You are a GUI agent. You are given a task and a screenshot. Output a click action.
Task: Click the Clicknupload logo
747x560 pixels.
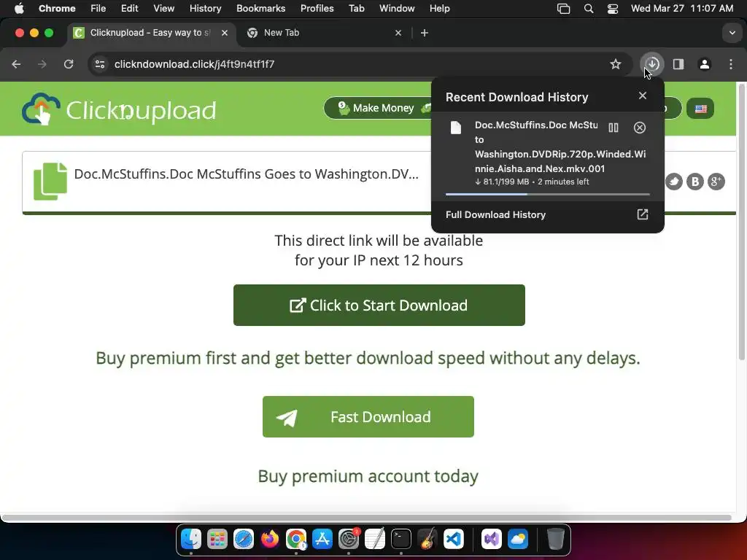[119, 109]
